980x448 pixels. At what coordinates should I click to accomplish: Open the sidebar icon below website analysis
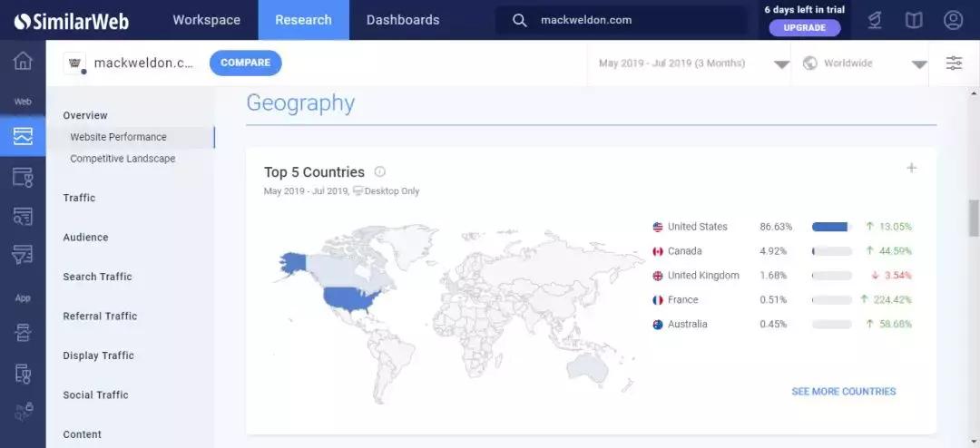[23, 178]
